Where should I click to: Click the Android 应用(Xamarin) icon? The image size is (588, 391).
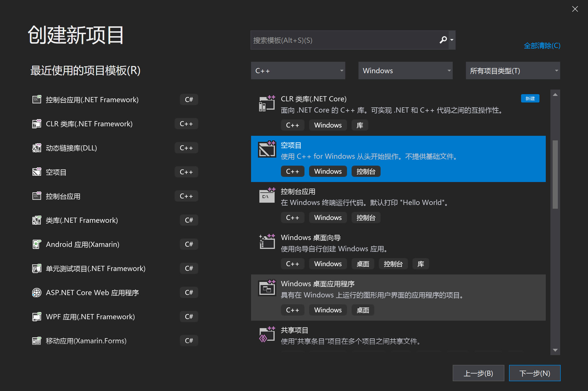tap(36, 244)
